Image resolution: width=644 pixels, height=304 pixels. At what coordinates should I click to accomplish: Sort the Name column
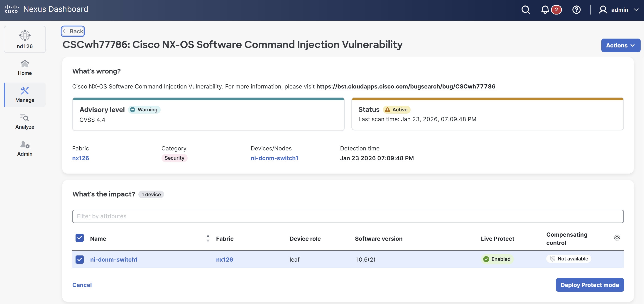coord(208,238)
